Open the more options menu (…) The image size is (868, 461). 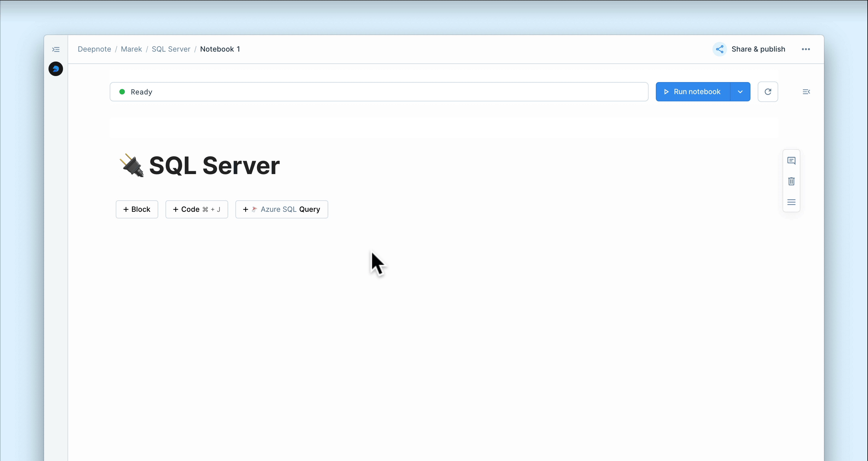point(806,49)
